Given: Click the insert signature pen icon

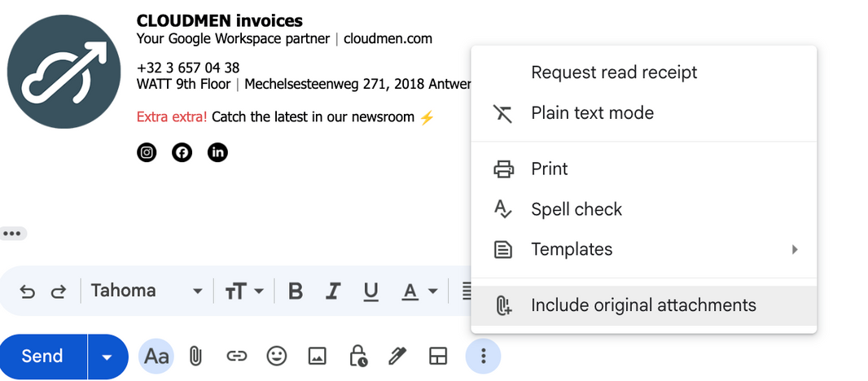Looking at the screenshot, I should 397,356.
